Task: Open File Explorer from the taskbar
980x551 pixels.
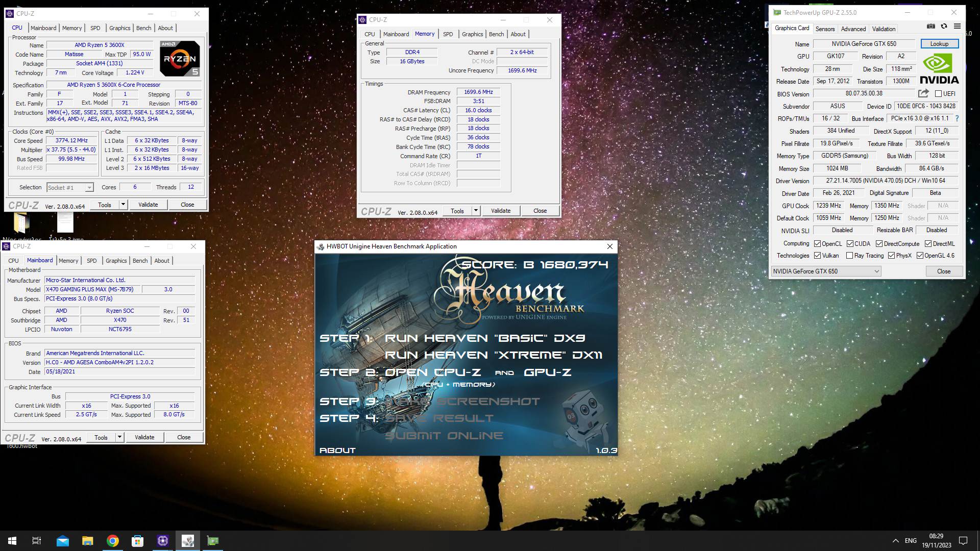Action: 87,541
